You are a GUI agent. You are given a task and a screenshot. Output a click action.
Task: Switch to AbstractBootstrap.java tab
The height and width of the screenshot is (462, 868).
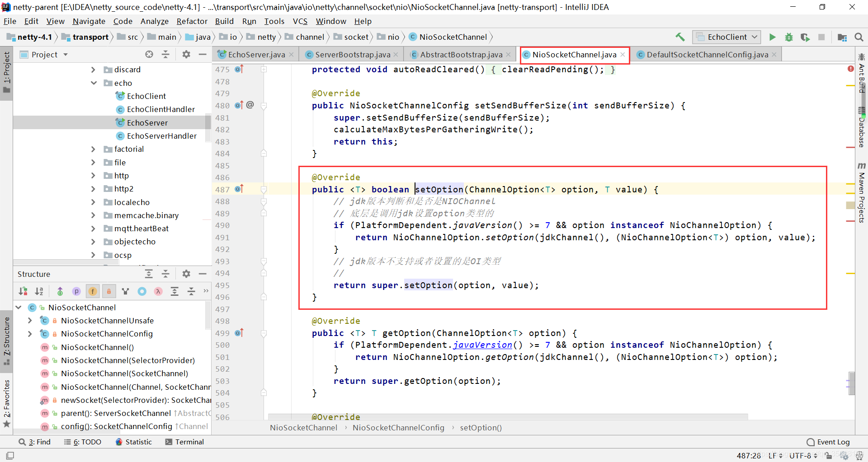click(x=461, y=54)
